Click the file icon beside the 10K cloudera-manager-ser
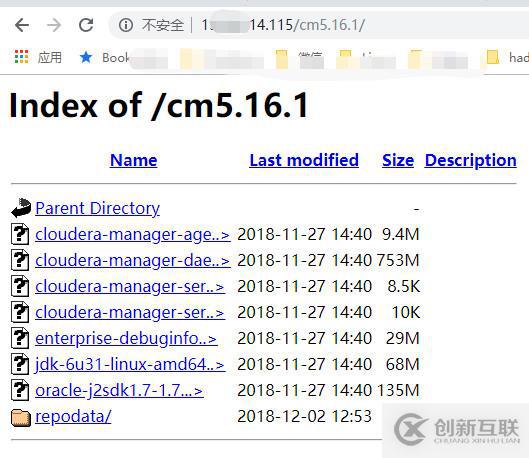The height and width of the screenshot is (458, 529). click(20, 312)
